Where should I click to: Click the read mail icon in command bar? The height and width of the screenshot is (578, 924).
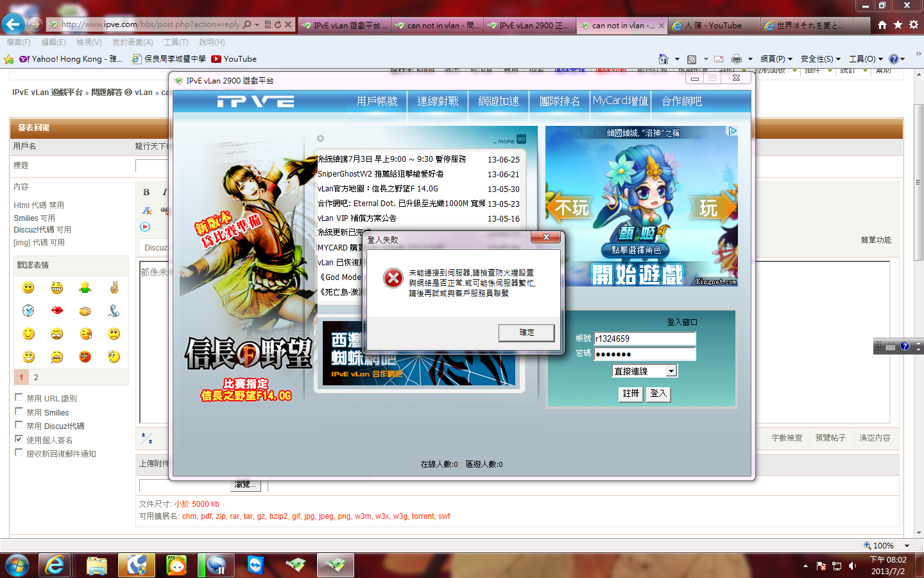coord(719,59)
